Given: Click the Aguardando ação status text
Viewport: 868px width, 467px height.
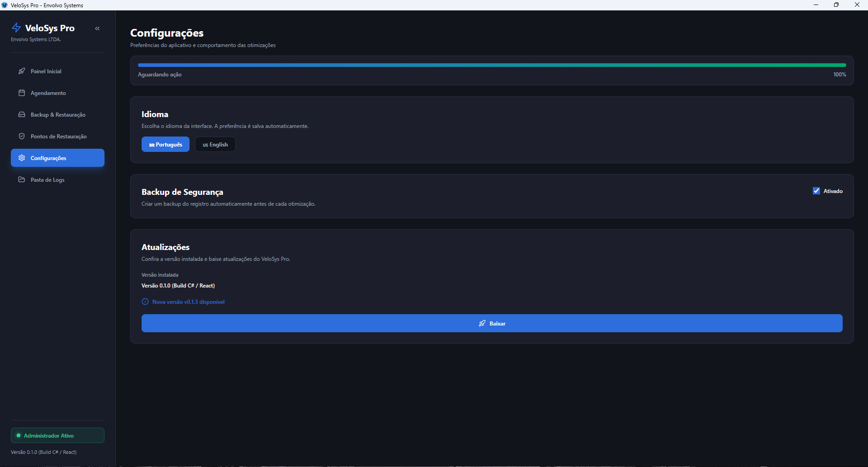Looking at the screenshot, I should 160,75.
